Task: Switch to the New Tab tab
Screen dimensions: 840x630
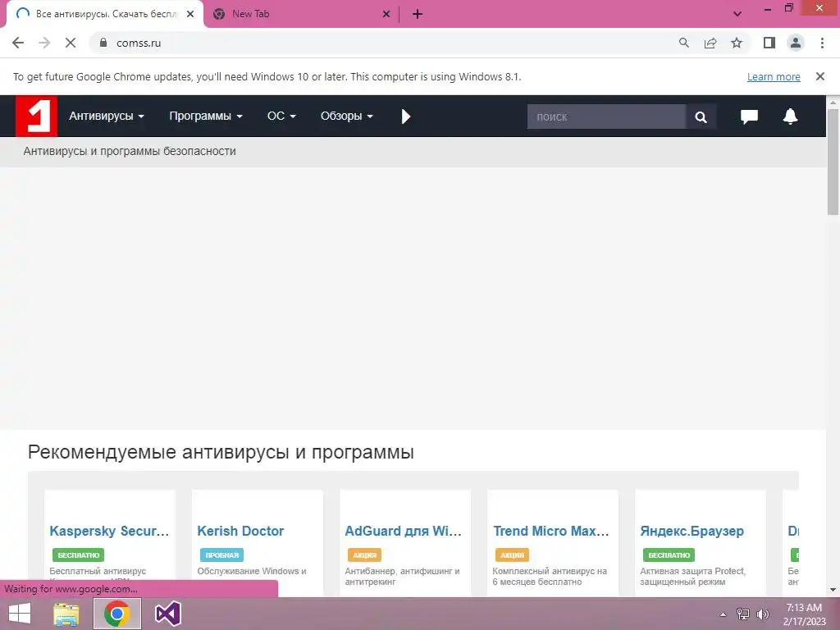Action: pos(300,14)
